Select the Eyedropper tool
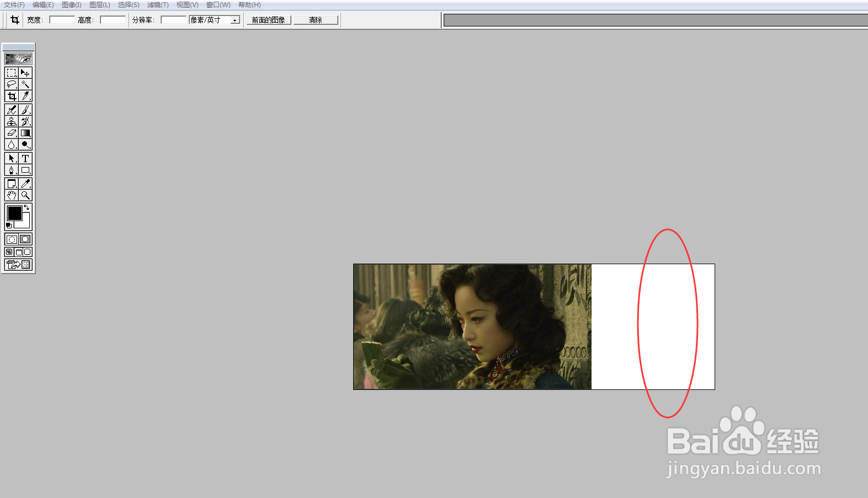 [25, 184]
